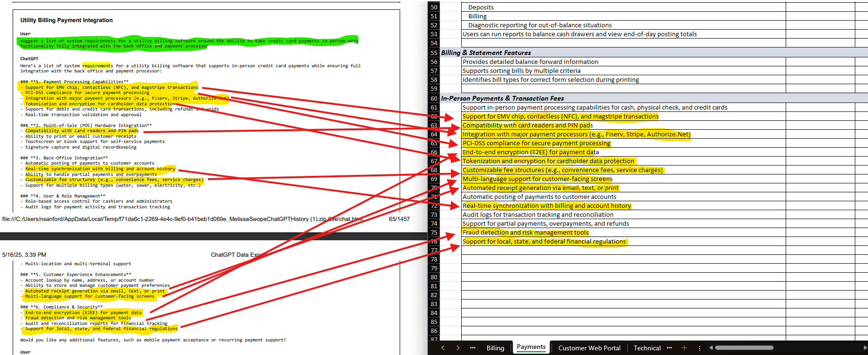Show more sheets after Technical tab

tap(669, 348)
